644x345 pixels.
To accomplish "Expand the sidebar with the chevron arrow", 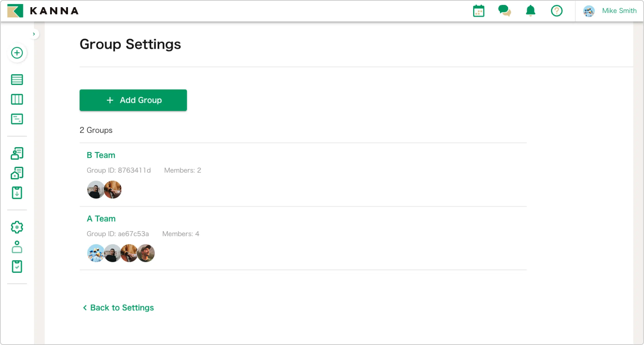I will click(x=34, y=34).
